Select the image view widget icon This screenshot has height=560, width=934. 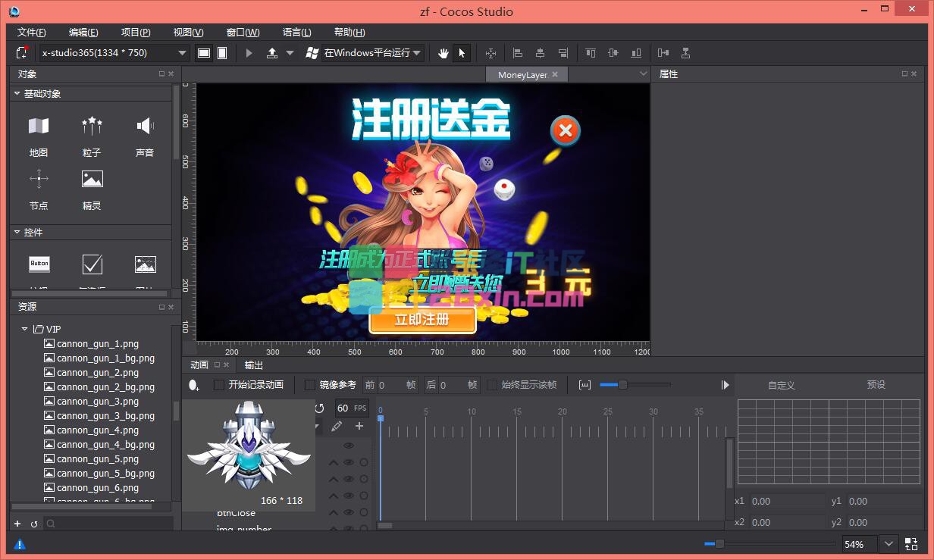coord(146,264)
